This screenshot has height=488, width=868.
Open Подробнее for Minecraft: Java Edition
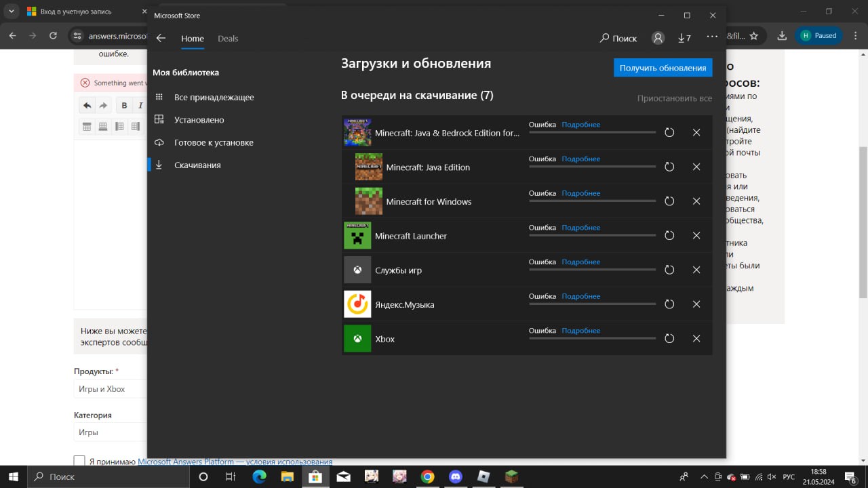tap(580, 159)
